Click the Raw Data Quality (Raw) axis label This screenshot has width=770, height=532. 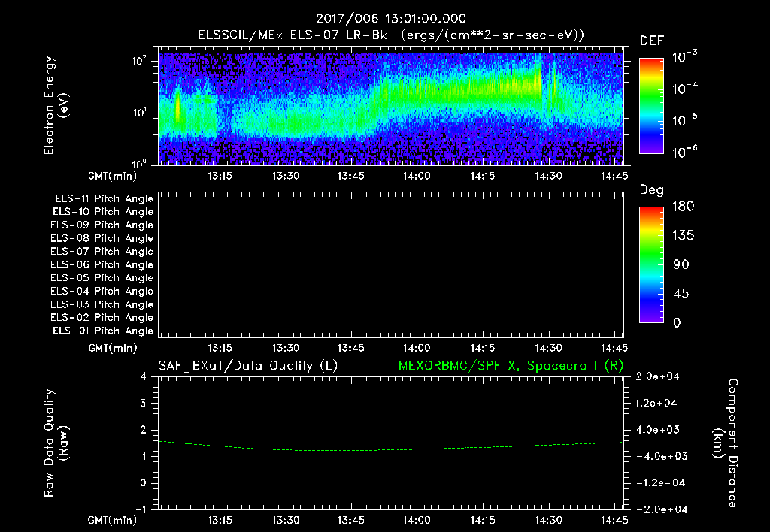(x=56, y=443)
